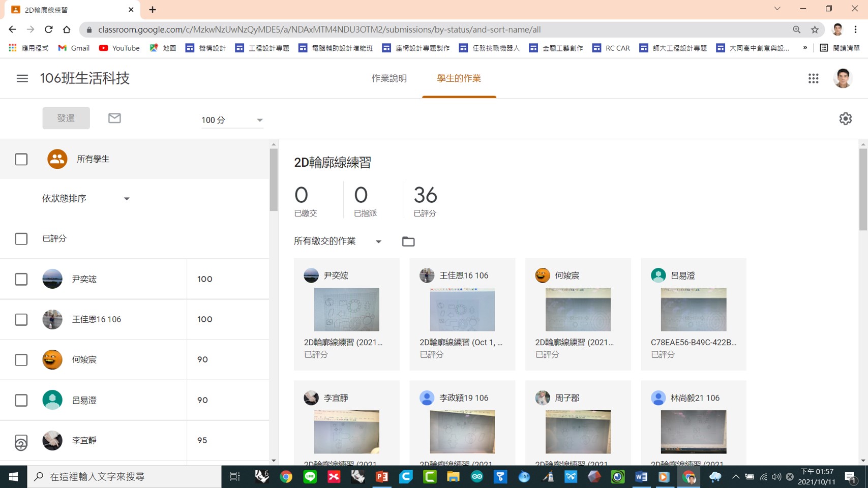This screenshot has height=488, width=868.
Task: Open the RC CAR bookmark
Action: coord(611,48)
